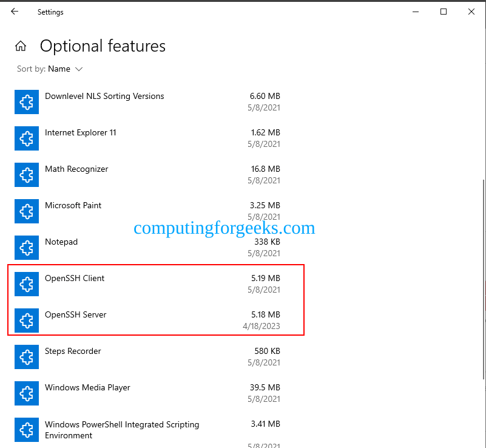Click the Settings title in title bar
Viewport: 486px width, 448px height.
point(50,12)
